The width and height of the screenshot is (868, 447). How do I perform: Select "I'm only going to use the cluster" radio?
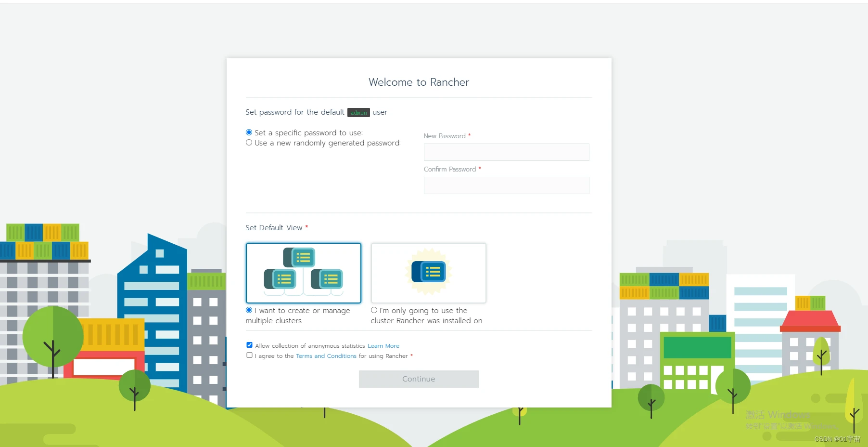tap(374, 310)
